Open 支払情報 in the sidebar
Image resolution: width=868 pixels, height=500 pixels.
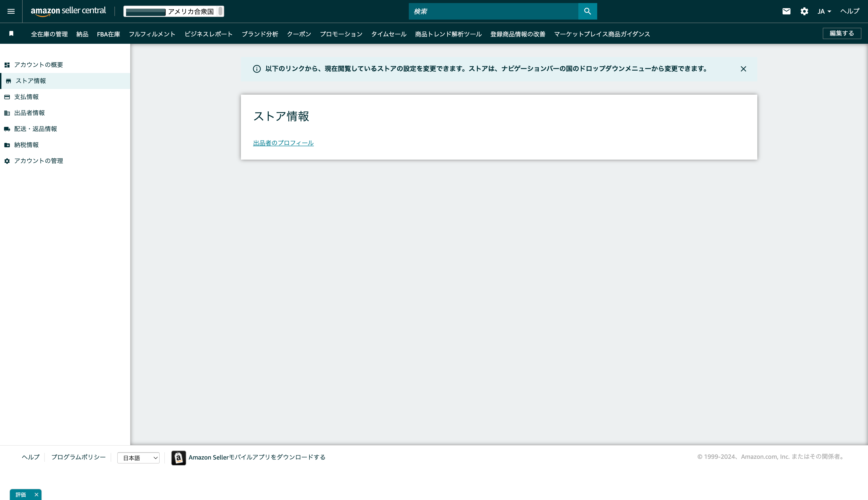(65, 97)
